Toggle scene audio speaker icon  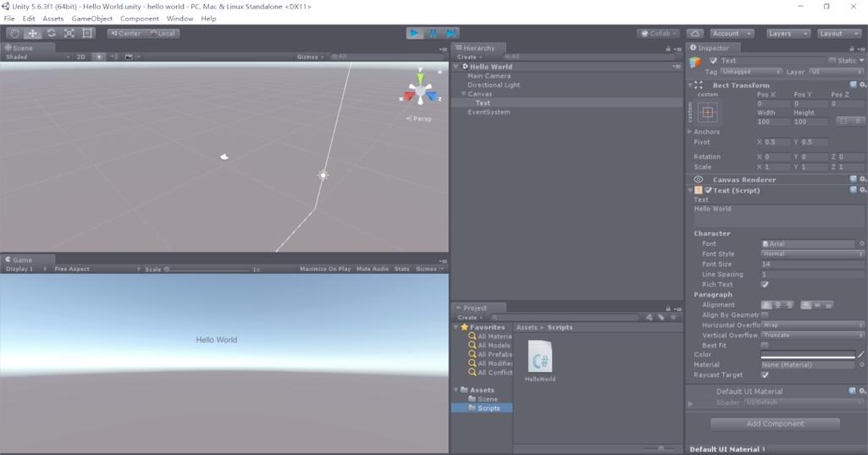coord(114,57)
